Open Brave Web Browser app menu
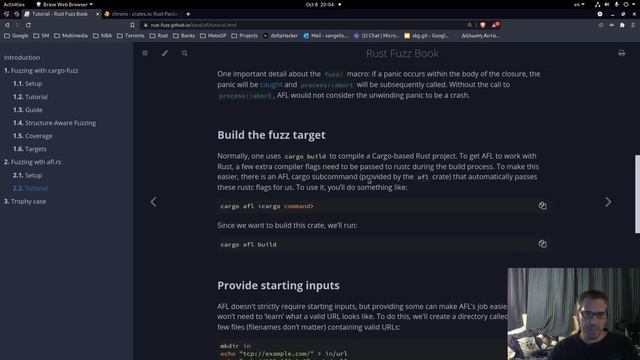Image resolution: width=640 pixels, height=360 pixels. (64, 4)
